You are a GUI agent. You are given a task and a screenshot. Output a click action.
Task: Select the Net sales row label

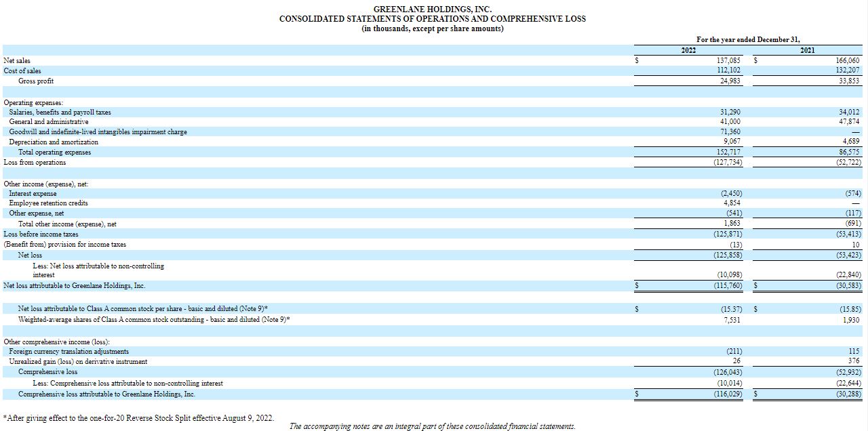click(x=17, y=61)
